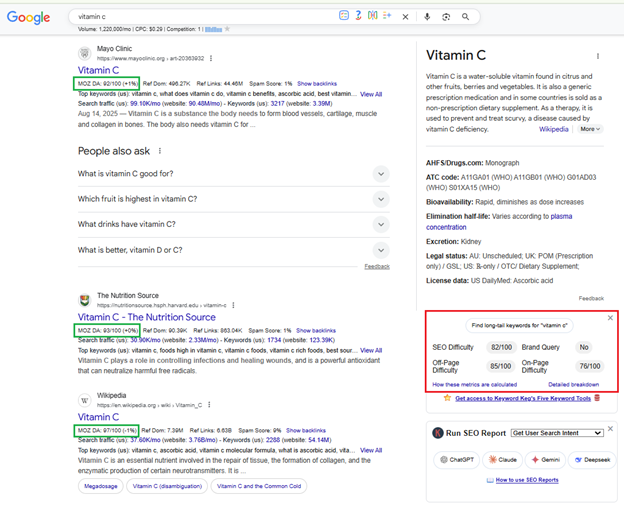Click Find long-tail keywords for "vitamin c" button
Image resolution: width=624 pixels, height=507 pixels.
pyautogui.click(x=518, y=326)
